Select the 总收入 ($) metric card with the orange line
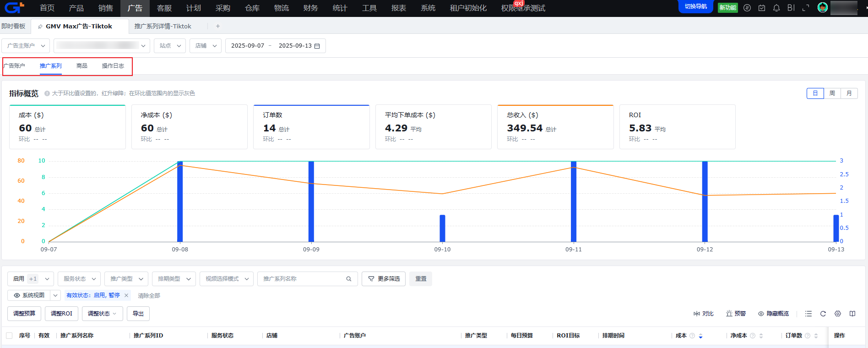This screenshot has height=348, width=868. (555, 127)
